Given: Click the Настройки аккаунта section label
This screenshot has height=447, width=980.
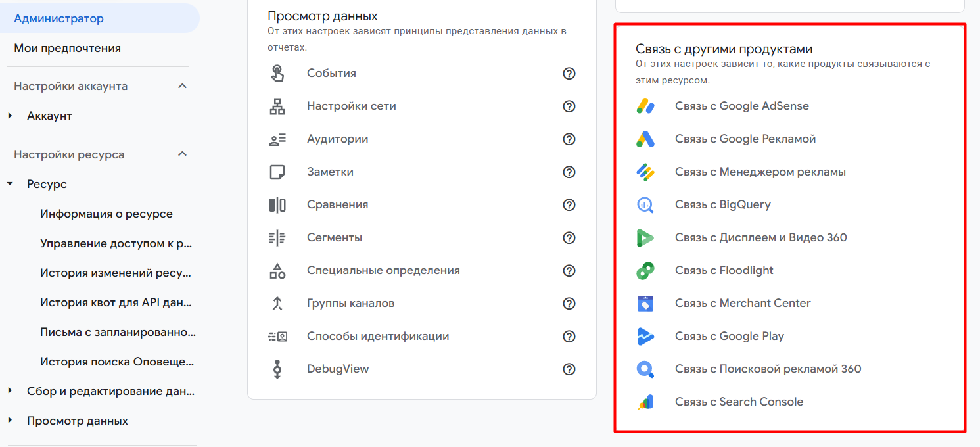Looking at the screenshot, I should point(71,86).
